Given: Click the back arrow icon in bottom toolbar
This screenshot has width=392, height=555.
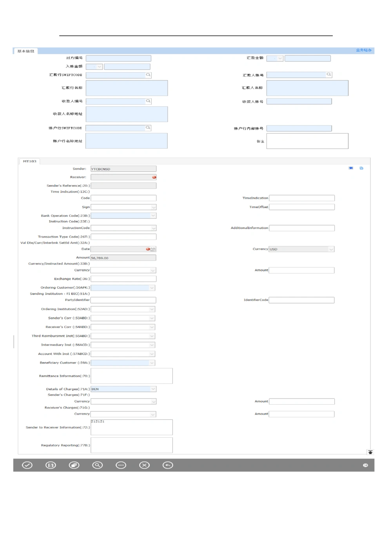Looking at the screenshot, I should [168, 465].
